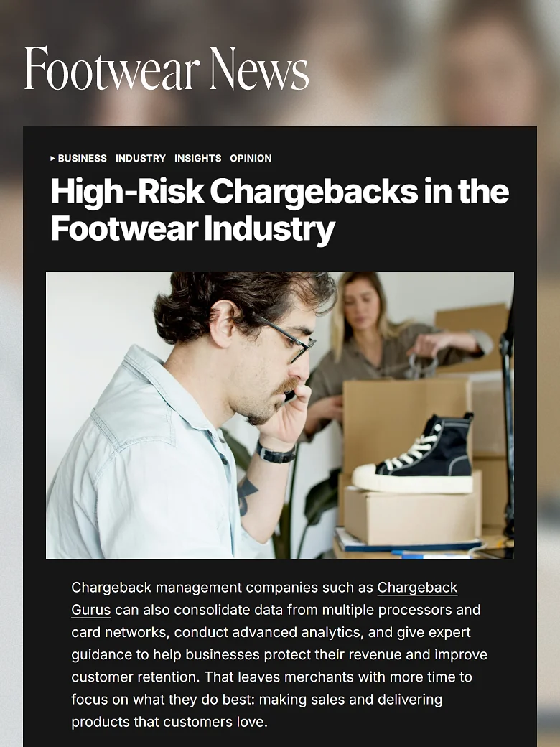This screenshot has height=747, width=560.
Task: Follow the underlined Chargeback link text
Action: tap(417, 588)
